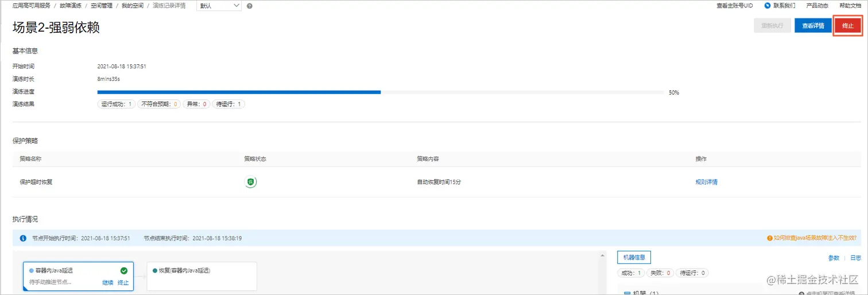Click the 成功: 1 machine status tag
Viewport: 868px width, 295px height.
point(631,273)
